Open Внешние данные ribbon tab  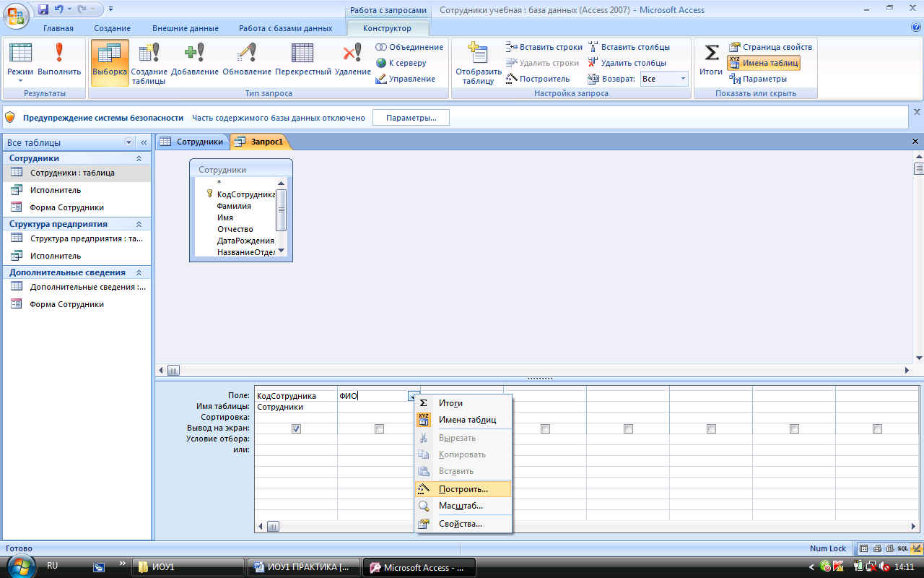(x=185, y=28)
